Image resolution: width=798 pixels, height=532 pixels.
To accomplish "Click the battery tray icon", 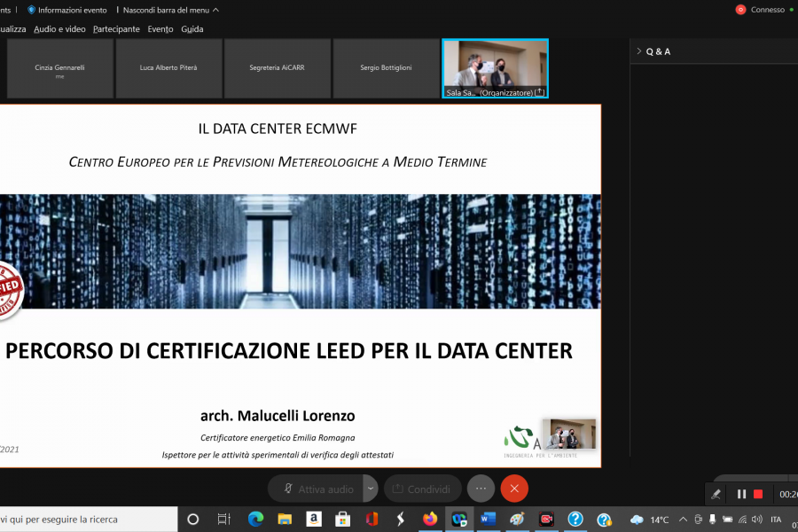I will click(728, 520).
